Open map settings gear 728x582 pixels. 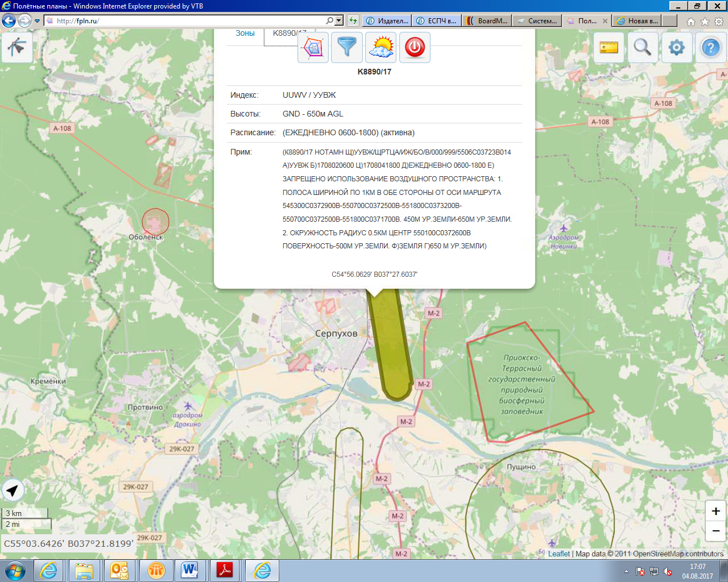(x=677, y=47)
